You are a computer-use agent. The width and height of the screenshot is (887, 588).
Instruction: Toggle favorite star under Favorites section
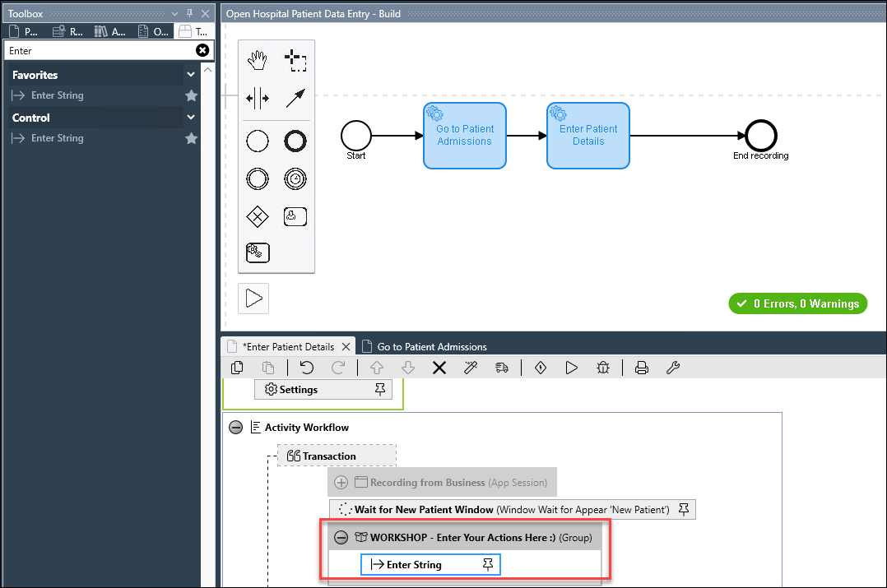coord(192,95)
